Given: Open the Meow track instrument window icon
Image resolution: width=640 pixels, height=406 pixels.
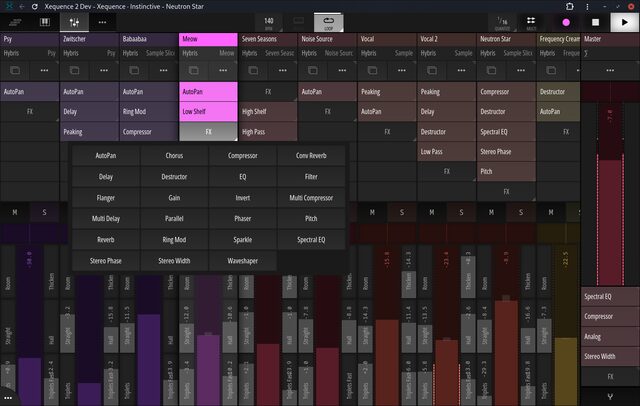Looking at the screenshot, I should 193,70.
